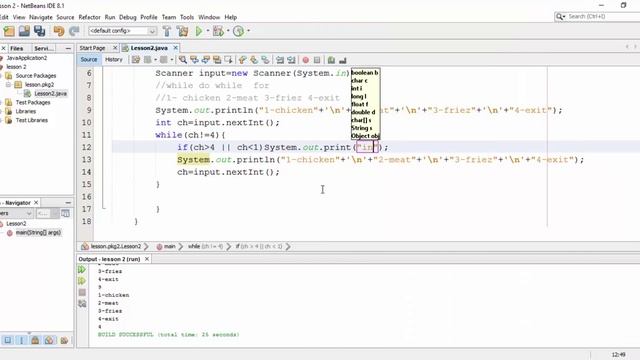
Task: Click the red Start Macro Recording icon
Action: click(x=306, y=60)
